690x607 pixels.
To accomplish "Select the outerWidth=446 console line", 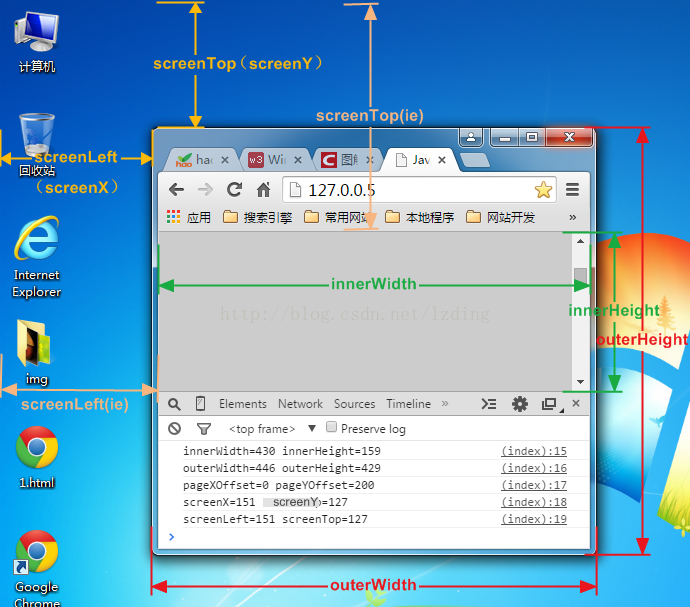I will point(374,468).
